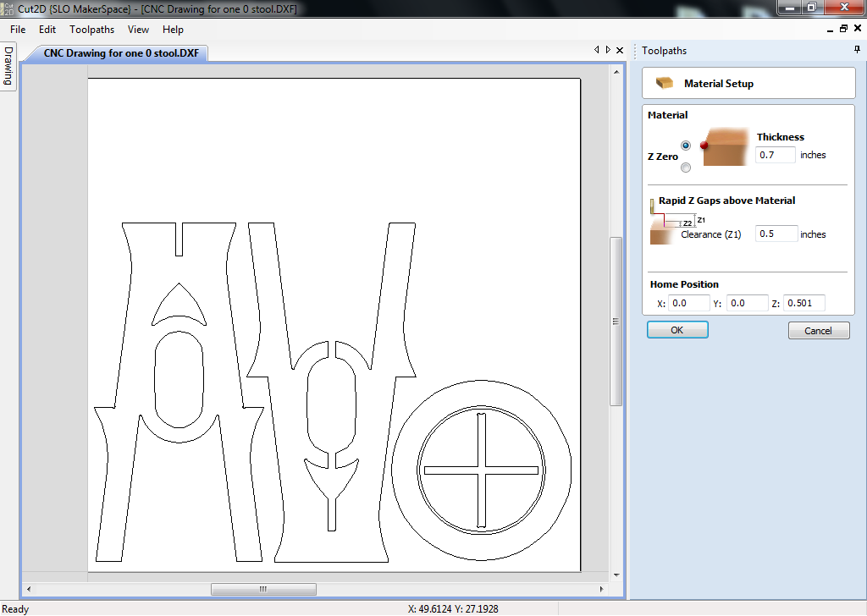Click the horizontal scrollbar right arrow
Screen dimensions: 867x616
click(602, 590)
